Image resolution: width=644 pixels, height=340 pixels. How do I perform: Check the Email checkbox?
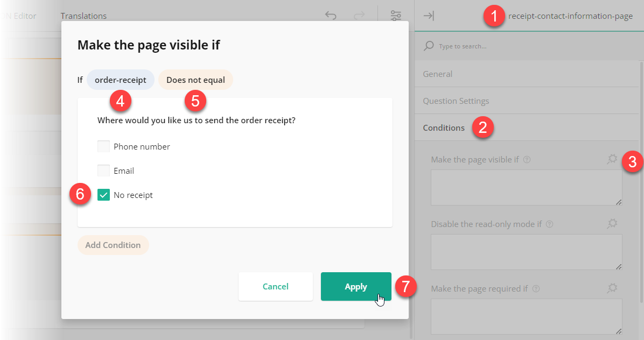click(103, 170)
